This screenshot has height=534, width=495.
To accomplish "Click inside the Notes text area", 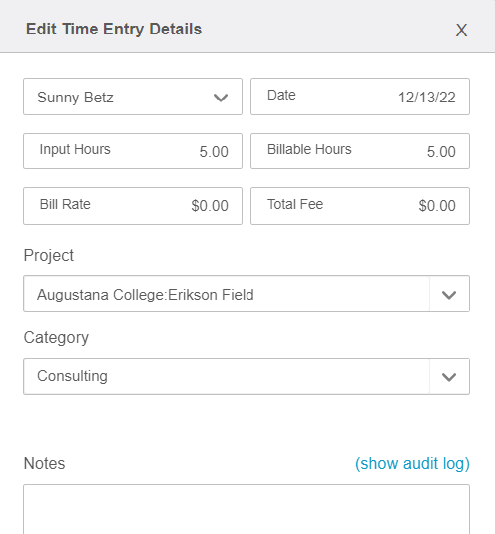I will (x=246, y=509).
